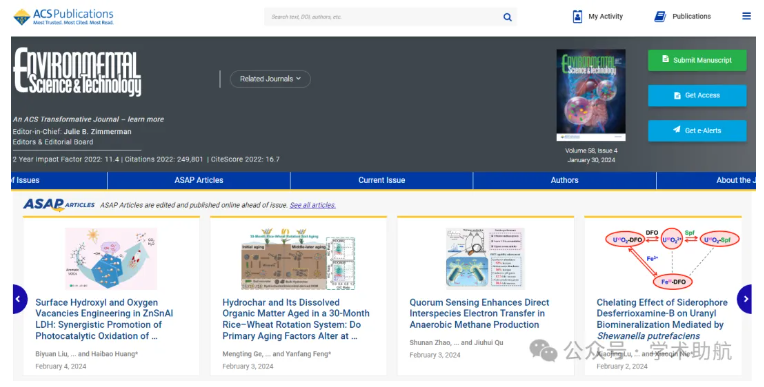Click the Environmental Science & Technology journal logo

tap(77, 72)
